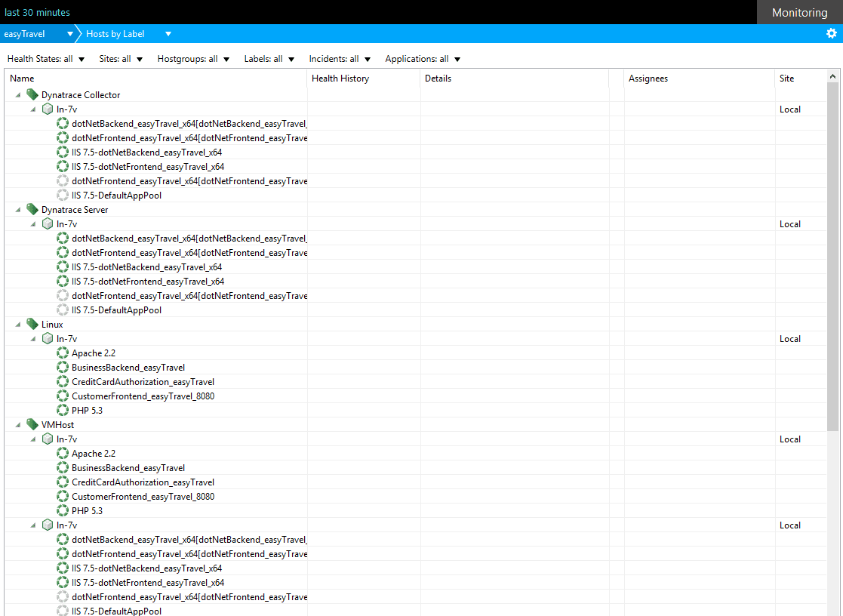Click dotNetBackend_easyTravel_x64 agent icon under Dynatrace Collector
Viewport: 843px width, 616px height.
(63, 124)
